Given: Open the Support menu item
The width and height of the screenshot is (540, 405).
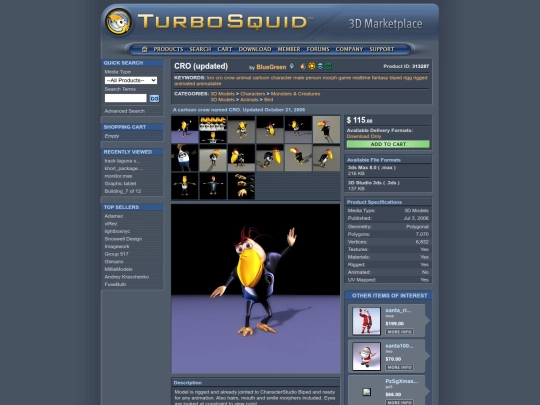Looking at the screenshot, I should 382,49.
